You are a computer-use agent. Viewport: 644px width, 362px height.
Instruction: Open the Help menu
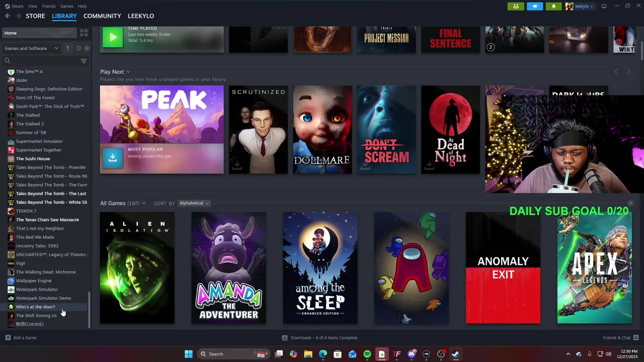click(82, 6)
